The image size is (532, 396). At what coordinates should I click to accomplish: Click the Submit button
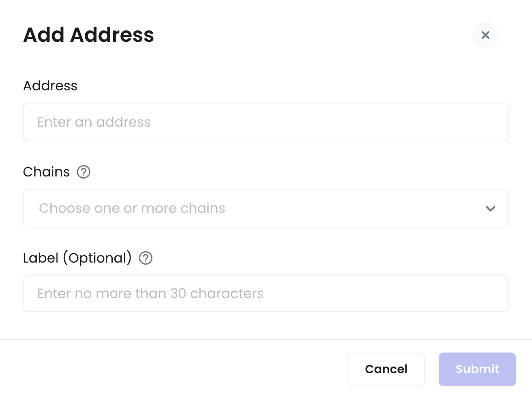(x=477, y=369)
